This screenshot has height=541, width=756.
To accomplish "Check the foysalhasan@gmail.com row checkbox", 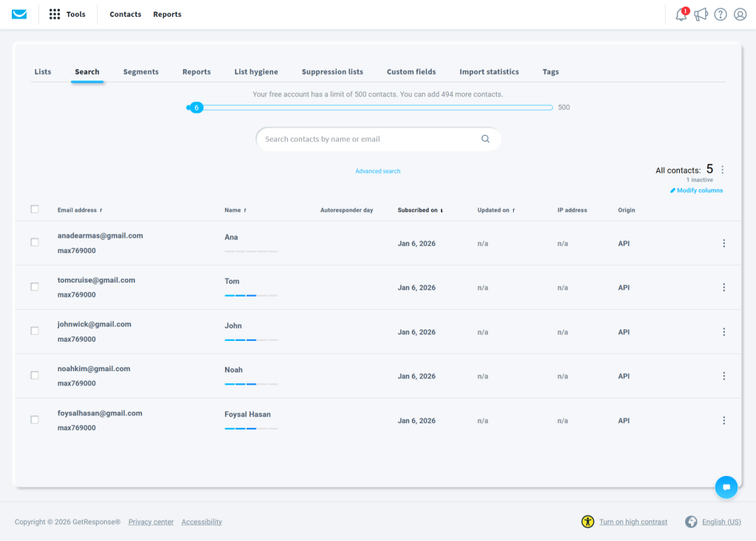I will click(x=35, y=419).
